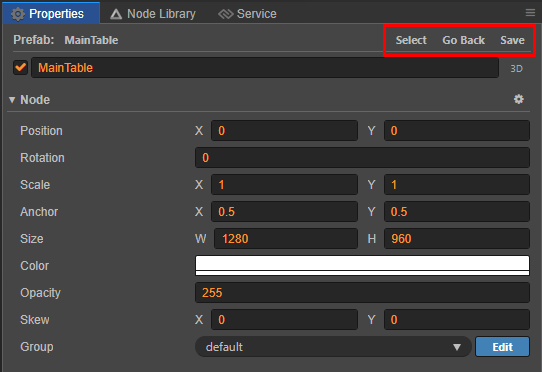
Task: Click the Scale property label
Action: 35,185
